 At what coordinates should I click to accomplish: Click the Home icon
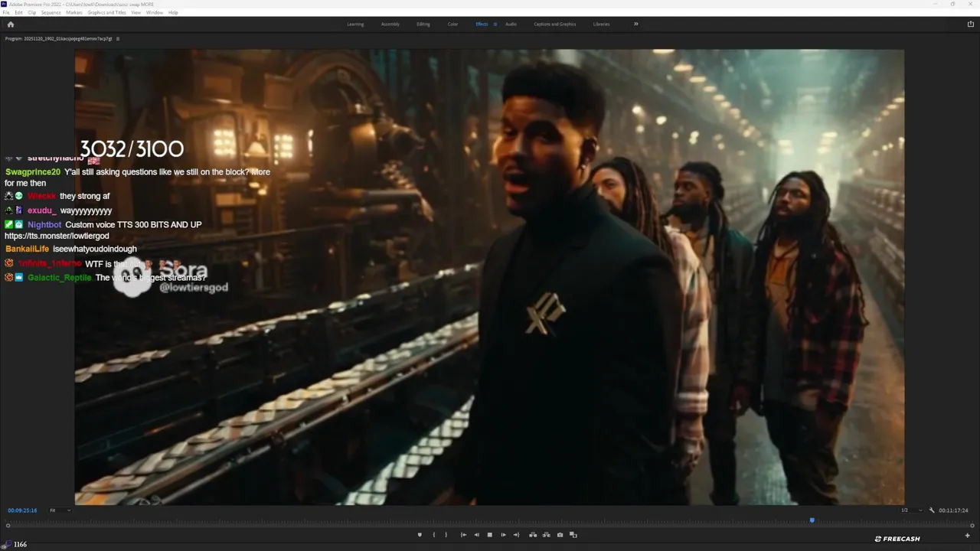point(10,24)
